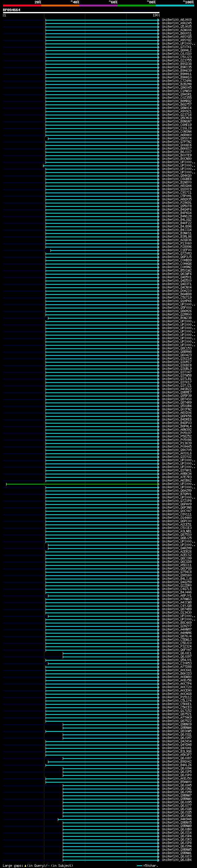Select hit UniRef100_C6HE19
This screenshot has width=197, height=868.
coord(177,125)
